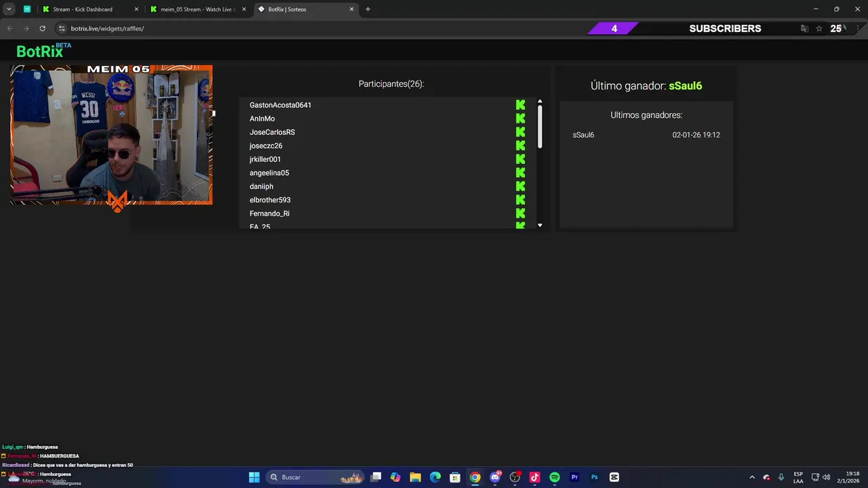Click last winner name sSaul6 in green

tap(685, 86)
